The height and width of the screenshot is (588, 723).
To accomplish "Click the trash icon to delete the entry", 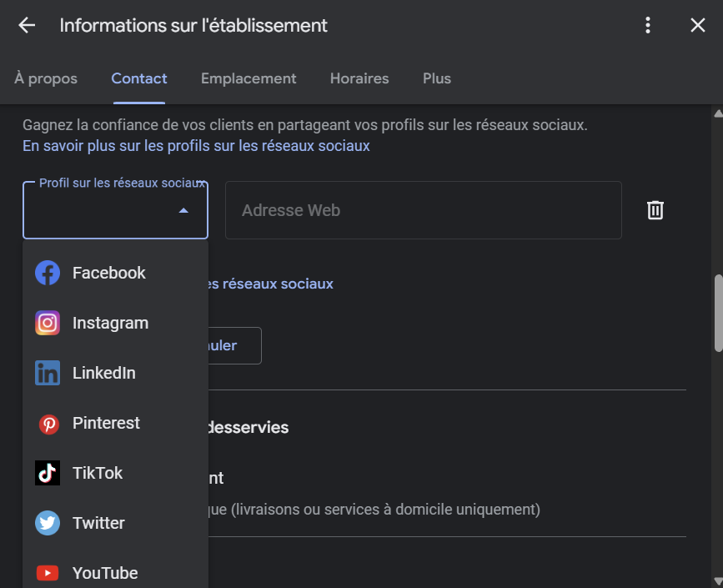I will point(655,209).
